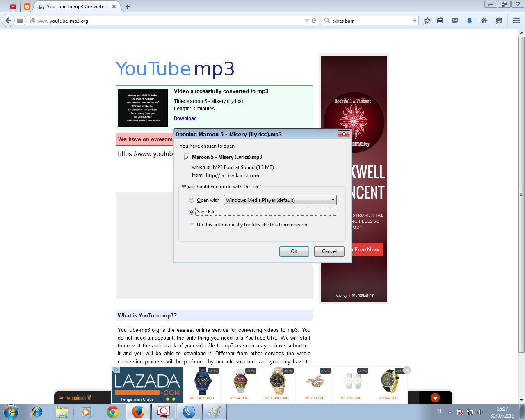Launch Internet Explorer from taskbar

tap(37, 412)
